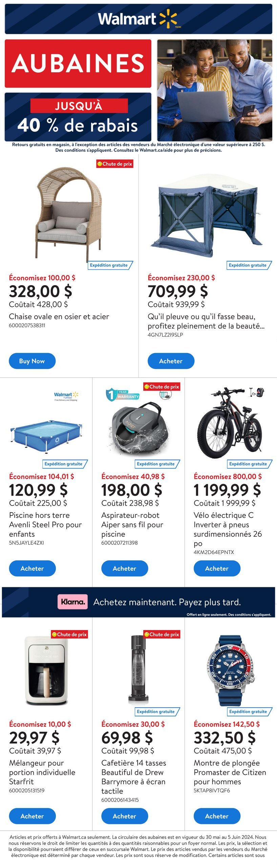277x868 pixels.
Task: Click Acheter for the Vélo électrique
Action: [x=217, y=568]
